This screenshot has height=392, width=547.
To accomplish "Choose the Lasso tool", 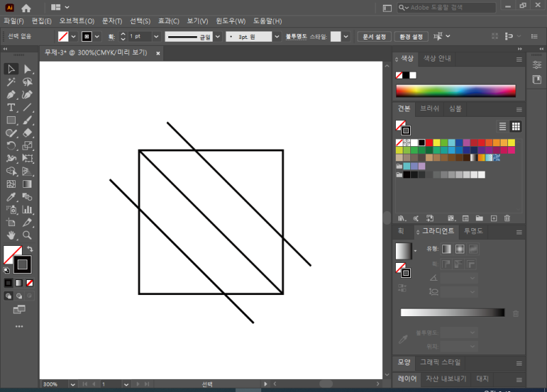I will click(27, 82).
